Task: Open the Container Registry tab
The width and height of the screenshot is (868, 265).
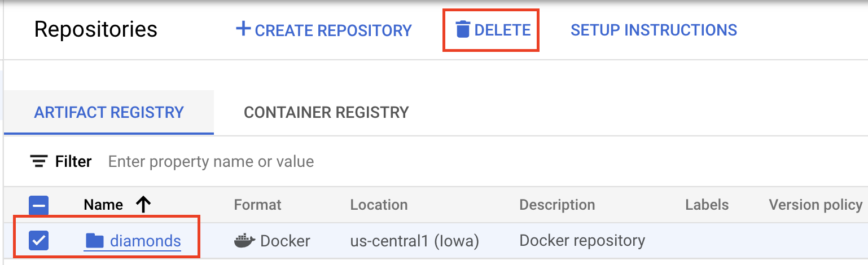Action: 326,112
